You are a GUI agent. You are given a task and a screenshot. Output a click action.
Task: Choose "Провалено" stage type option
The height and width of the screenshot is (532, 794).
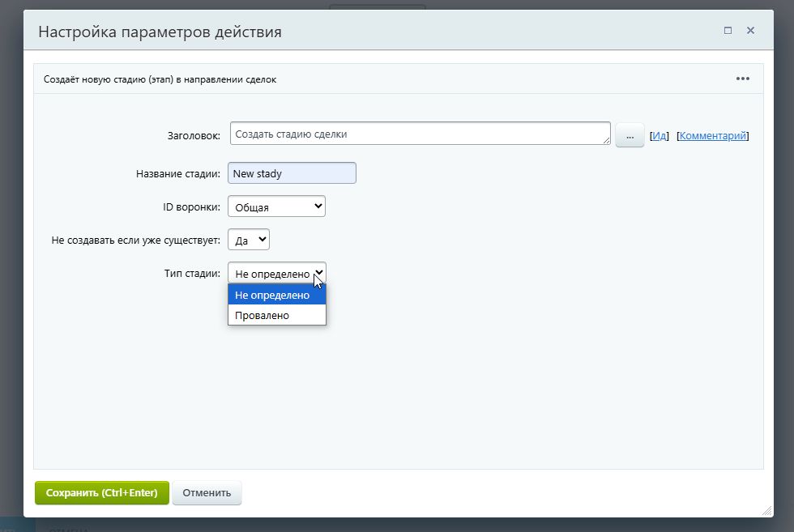point(276,316)
